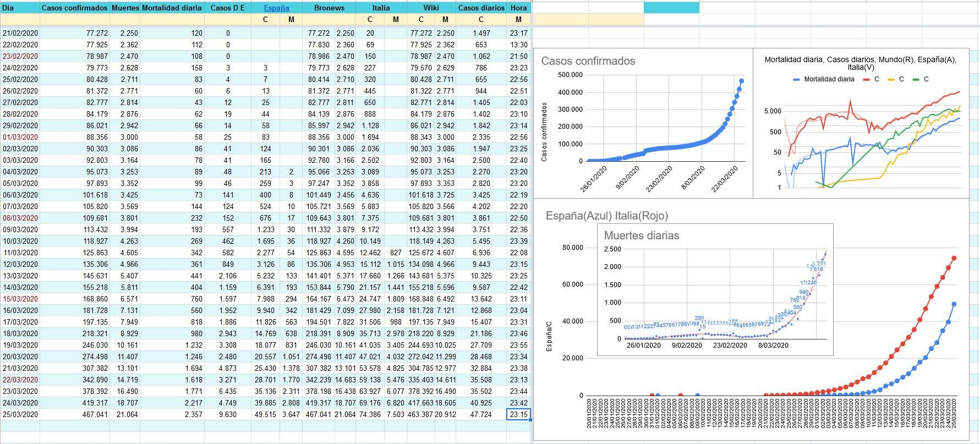Click the selected 23:15 cell in the 25/03/2020 row
980x444 pixels.
coord(518,414)
